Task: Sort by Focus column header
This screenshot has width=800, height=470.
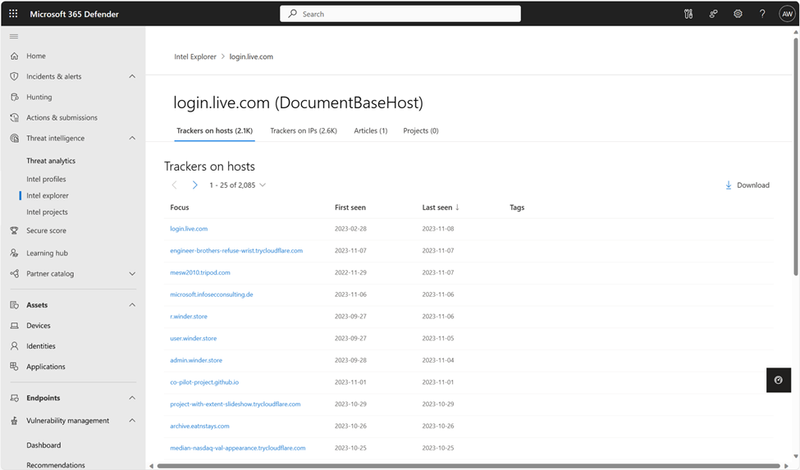Action: (180, 207)
